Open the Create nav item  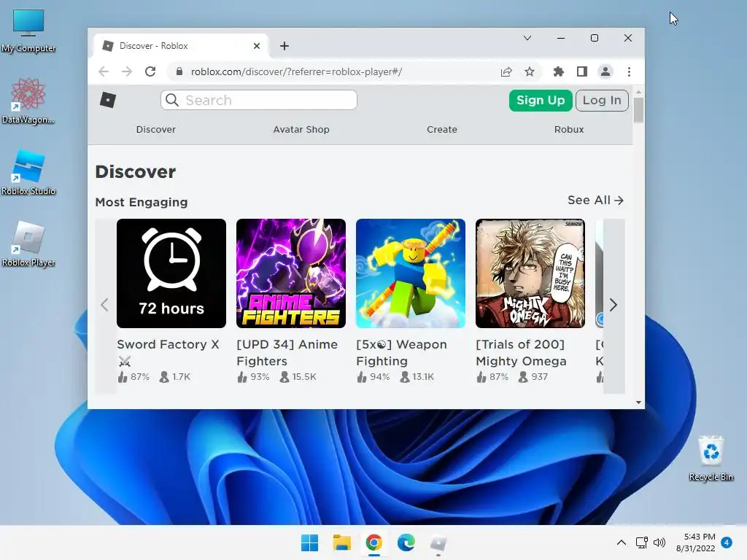pyautogui.click(x=441, y=130)
